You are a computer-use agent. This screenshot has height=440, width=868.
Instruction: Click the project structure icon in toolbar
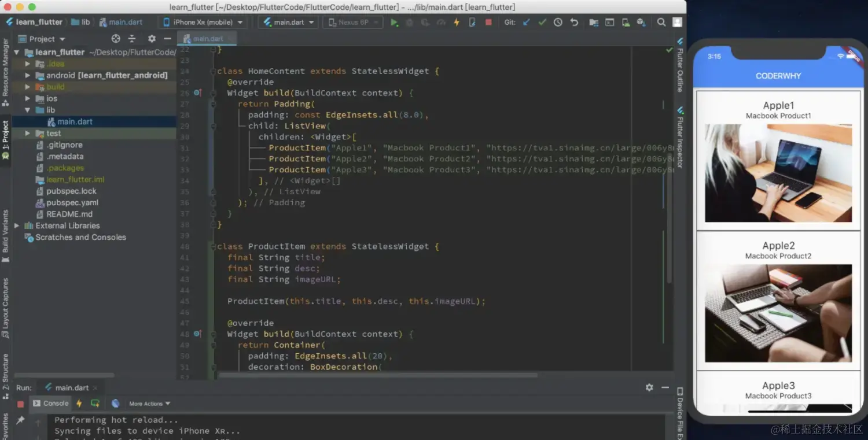594,22
